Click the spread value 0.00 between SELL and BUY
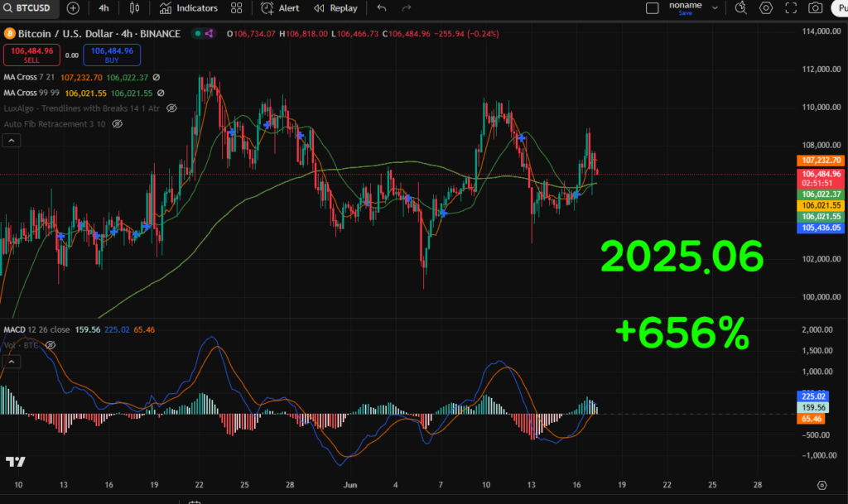The width and height of the screenshot is (848, 504). [x=72, y=55]
